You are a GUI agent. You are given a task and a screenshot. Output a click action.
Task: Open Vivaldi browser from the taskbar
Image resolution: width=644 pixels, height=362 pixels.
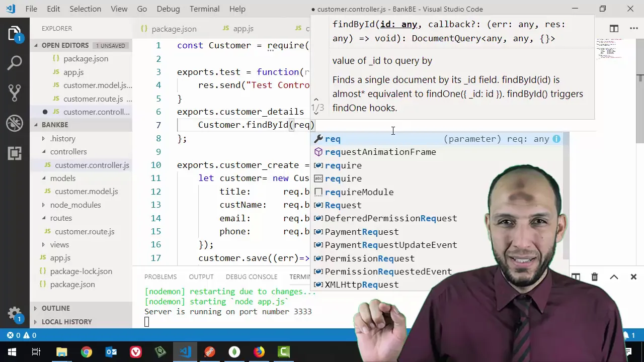pos(136,352)
